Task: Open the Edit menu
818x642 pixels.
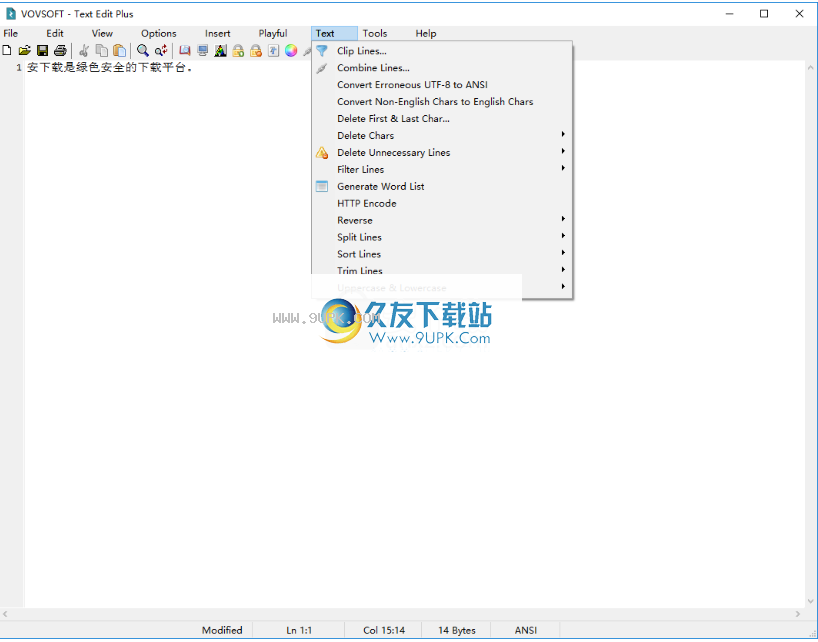Action: pos(55,33)
